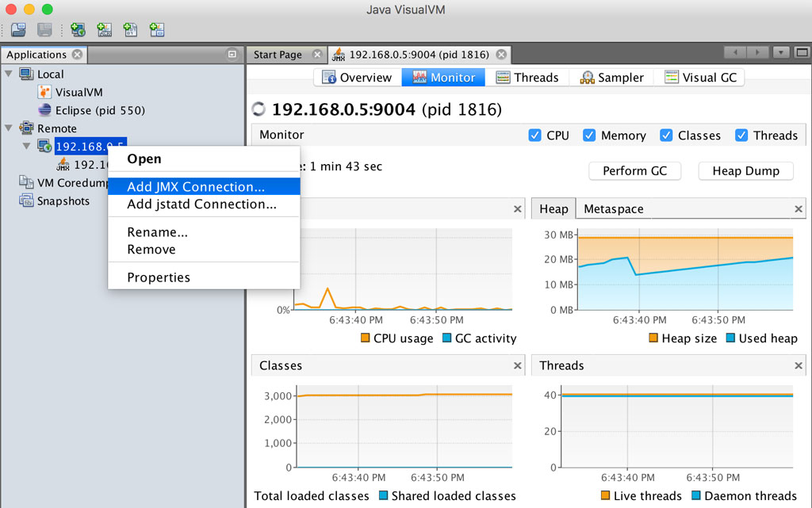Close the Start Page tab
Screen dimensions: 812x508
point(317,55)
